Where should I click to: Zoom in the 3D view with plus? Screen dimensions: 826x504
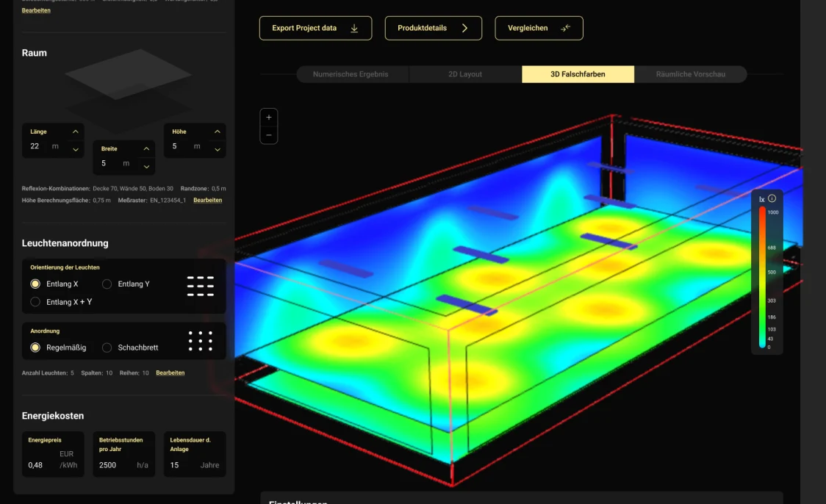[x=269, y=118]
